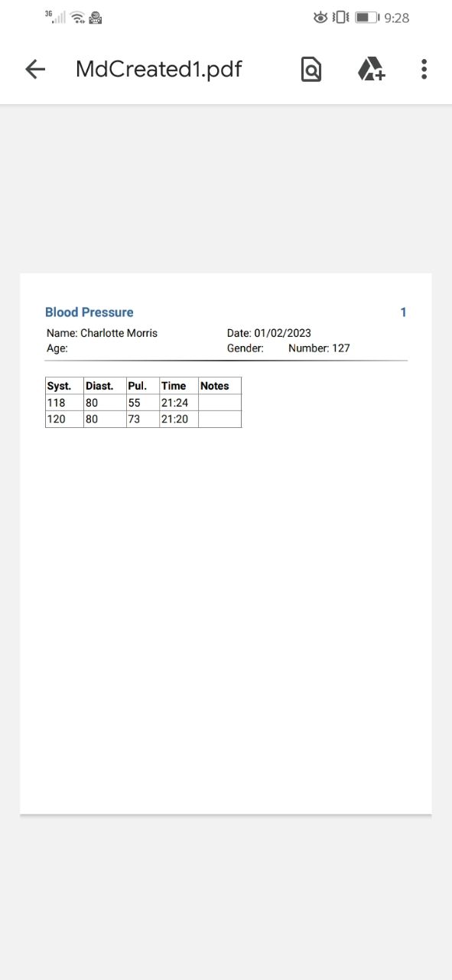Select the Name: Charlotte Morris text
The width and height of the screenshot is (452, 980).
(x=102, y=333)
